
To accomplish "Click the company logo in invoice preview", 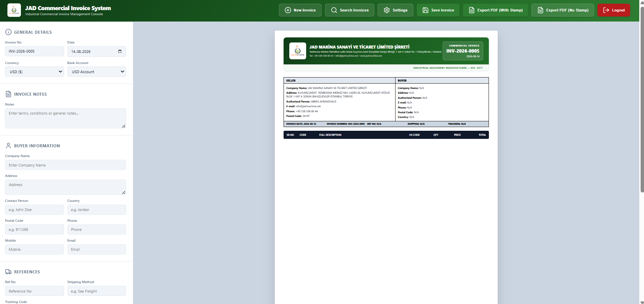I will [298, 51].
